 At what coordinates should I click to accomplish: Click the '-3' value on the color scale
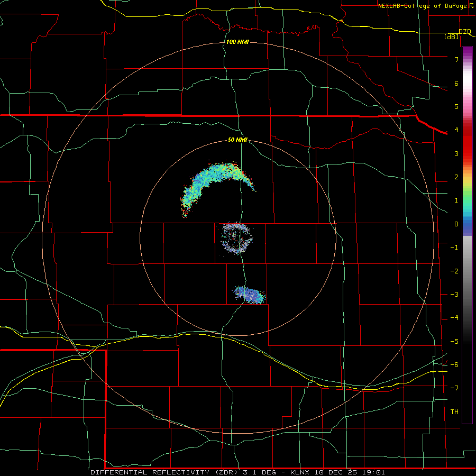pyautogui.click(x=454, y=295)
